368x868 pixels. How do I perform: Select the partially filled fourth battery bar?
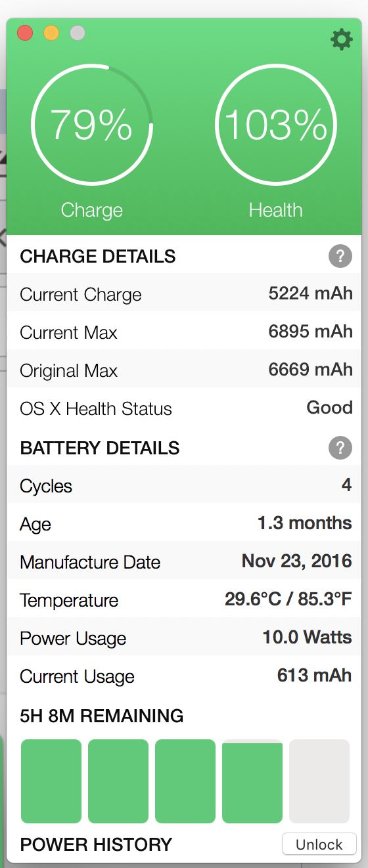point(252,781)
